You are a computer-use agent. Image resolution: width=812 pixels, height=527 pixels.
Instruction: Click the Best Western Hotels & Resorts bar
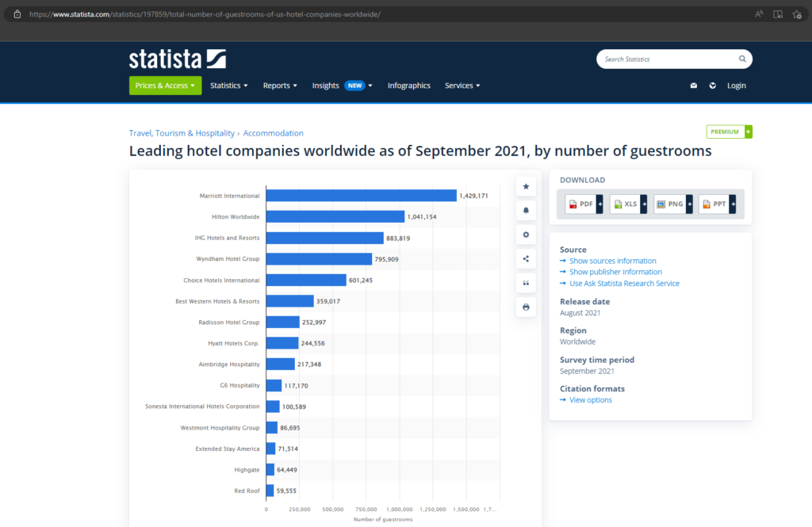coord(290,301)
